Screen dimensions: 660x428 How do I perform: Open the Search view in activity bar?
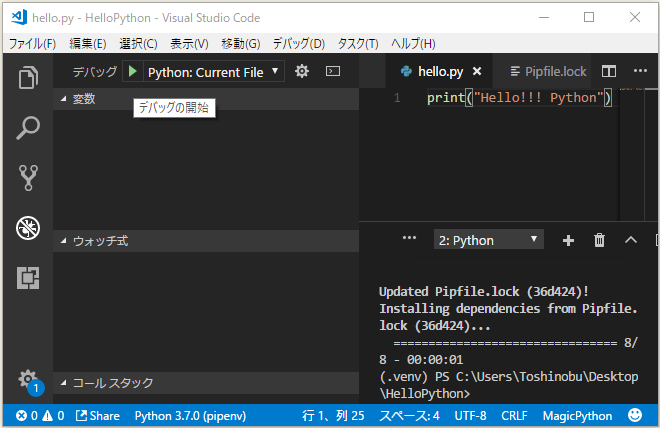[28, 128]
